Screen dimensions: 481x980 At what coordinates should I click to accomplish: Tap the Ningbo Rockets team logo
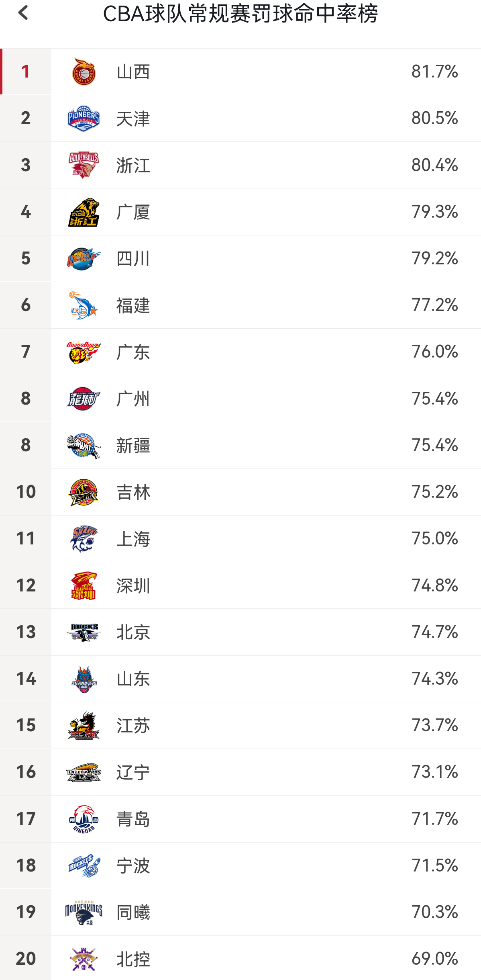(x=84, y=865)
